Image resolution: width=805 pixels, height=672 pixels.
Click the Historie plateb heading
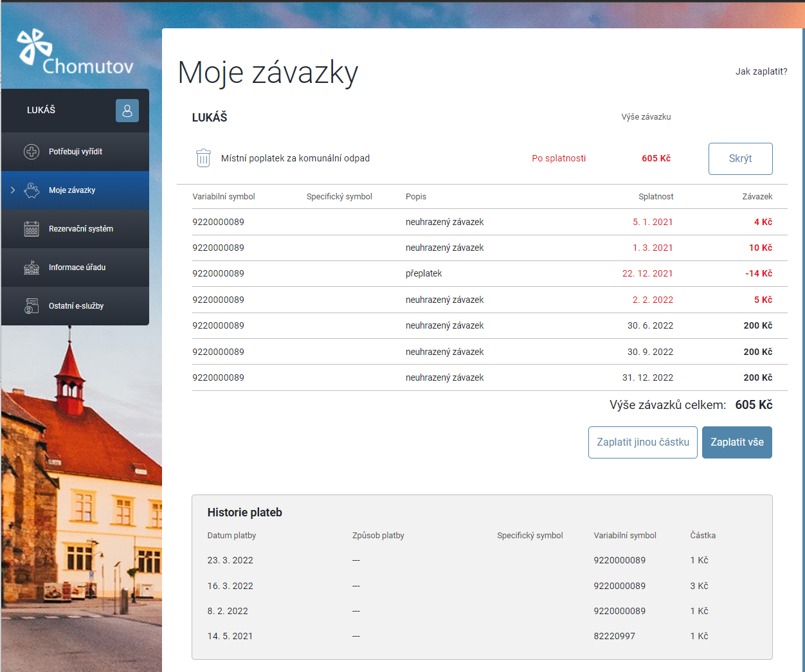pos(245,513)
